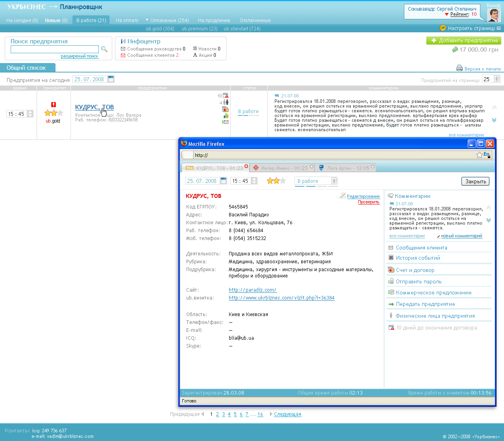Click the bar chart icon in the КУДРУС row
Screen dimensions: 504x441
(x=226, y=115)
